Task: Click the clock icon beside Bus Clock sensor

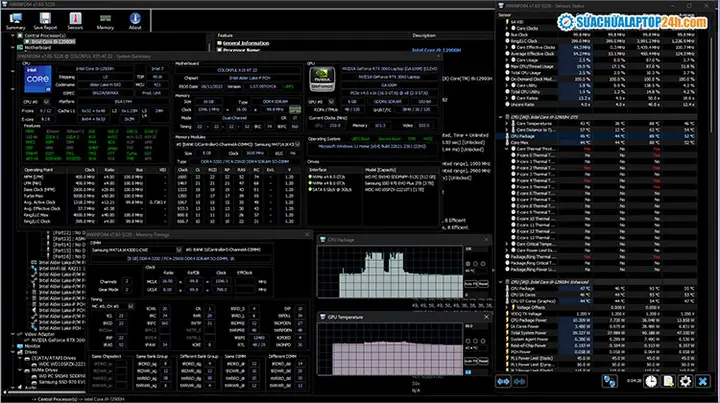Action: [507, 34]
